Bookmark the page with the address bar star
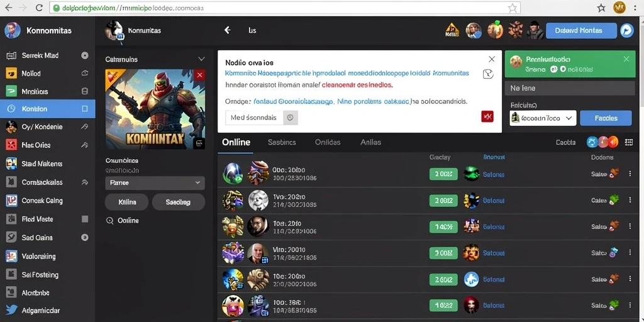644x322 pixels. tap(512, 8)
